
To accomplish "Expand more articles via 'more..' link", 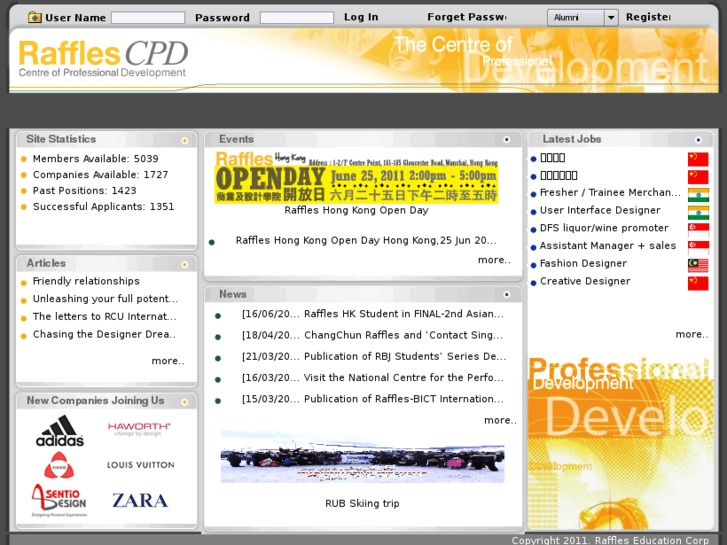I will [x=167, y=361].
